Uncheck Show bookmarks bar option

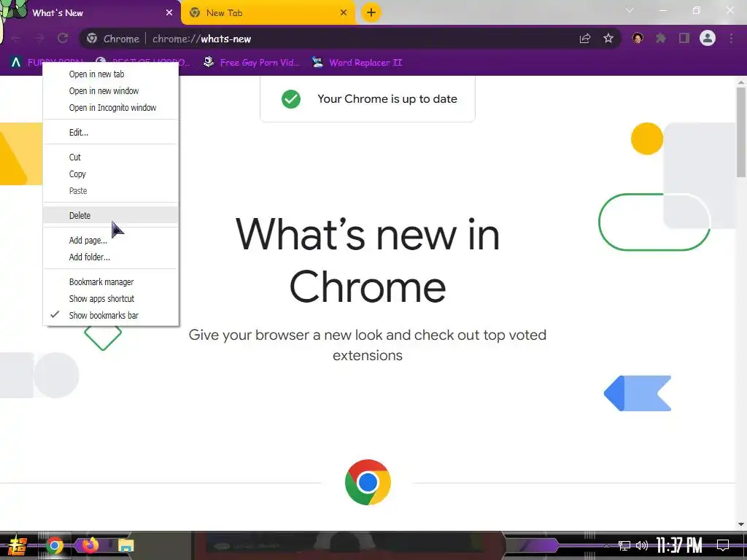[x=111, y=315]
